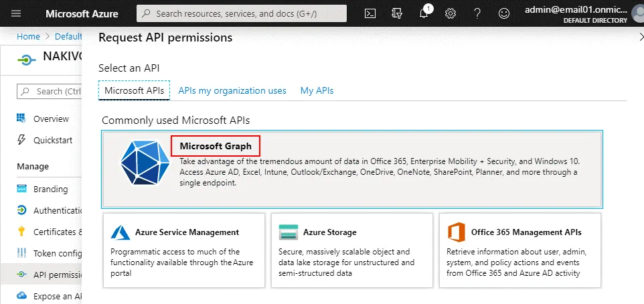Select the Microsoft Graph title
This screenshot has width=644, height=304.
[x=216, y=146]
